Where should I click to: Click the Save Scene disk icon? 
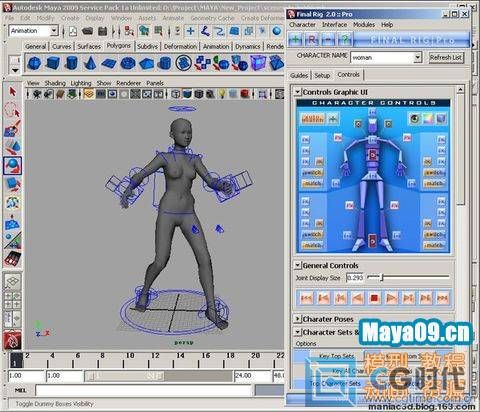tap(103, 31)
